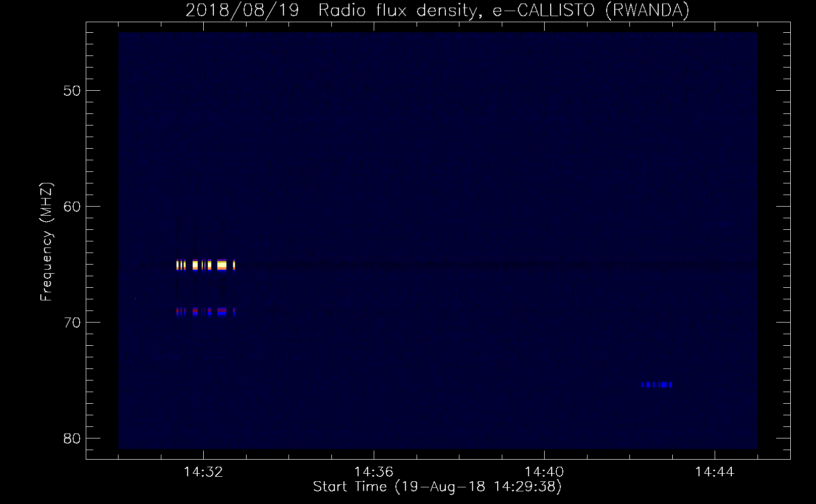Click the 14:40 time tick label
Image resolution: width=816 pixels, height=504 pixels.
(544, 472)
